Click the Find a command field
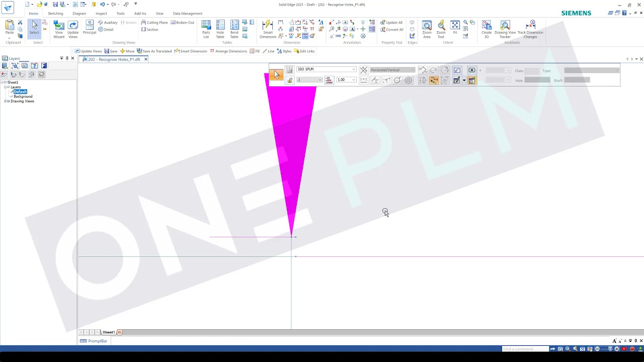Image resolution: width=644 pixels, height=362 pixels. (x=525, y=349)
